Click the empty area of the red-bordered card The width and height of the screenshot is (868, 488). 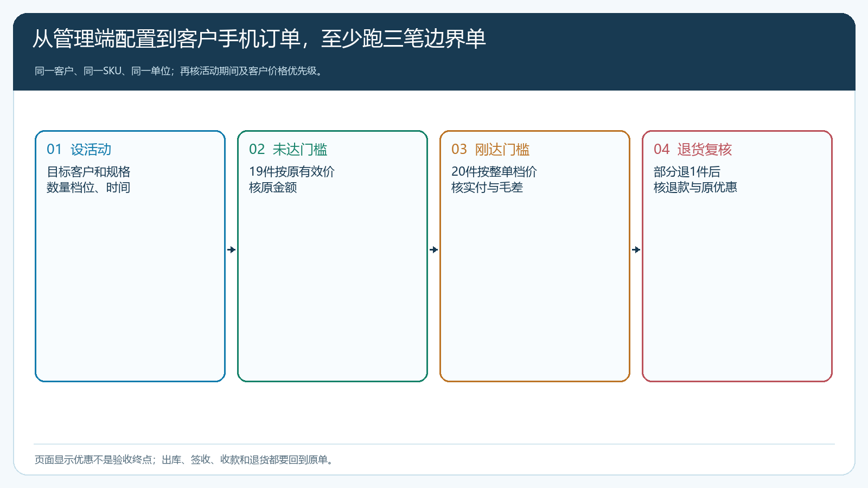(x=737, y=287)
